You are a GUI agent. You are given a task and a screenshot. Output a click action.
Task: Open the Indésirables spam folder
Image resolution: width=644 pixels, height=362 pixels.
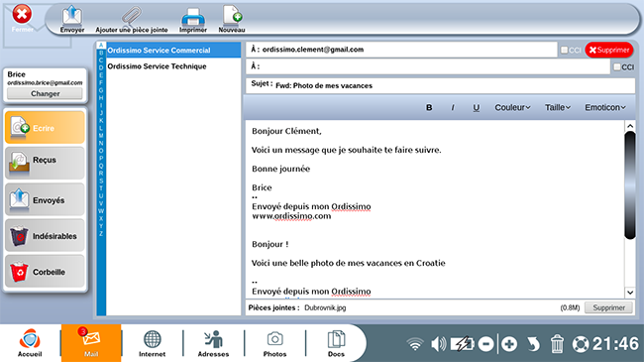pyautogui.click(x=45, y=235)
